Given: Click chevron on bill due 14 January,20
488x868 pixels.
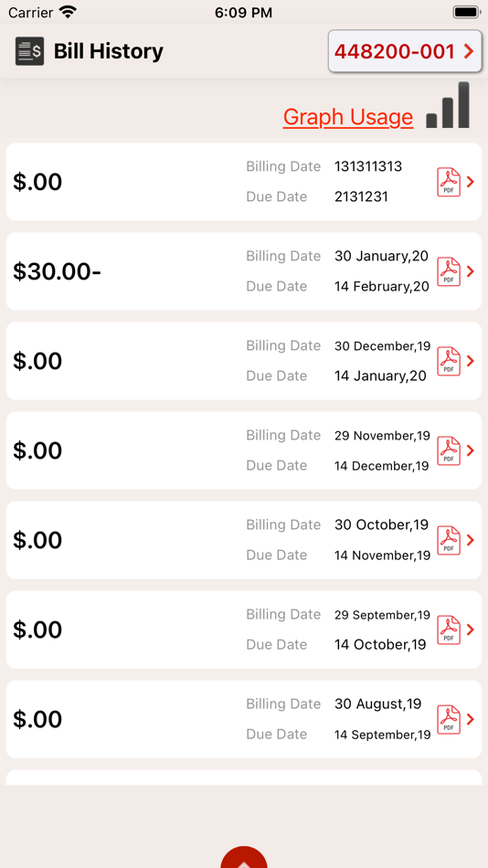Looking at the screenshot, I should pos(471,361).
